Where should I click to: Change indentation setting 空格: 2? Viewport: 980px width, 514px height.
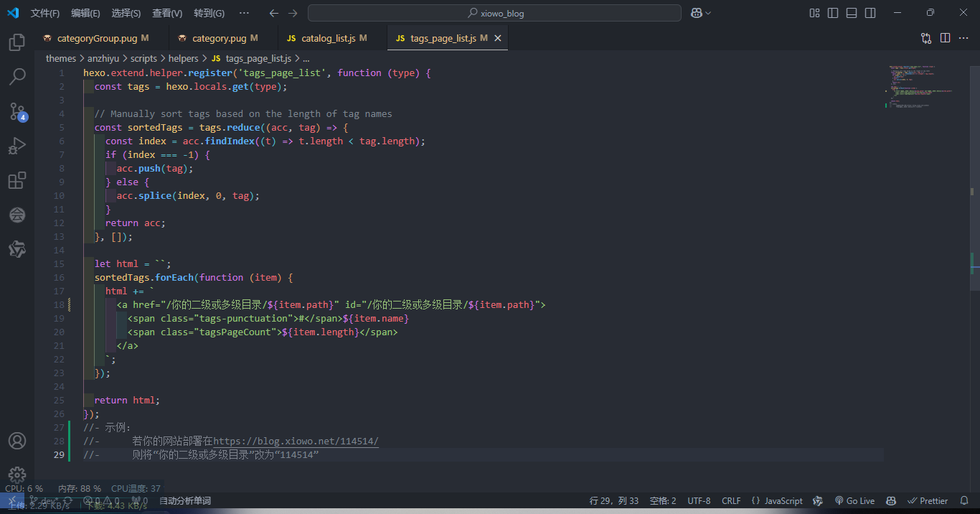point(663,501)
